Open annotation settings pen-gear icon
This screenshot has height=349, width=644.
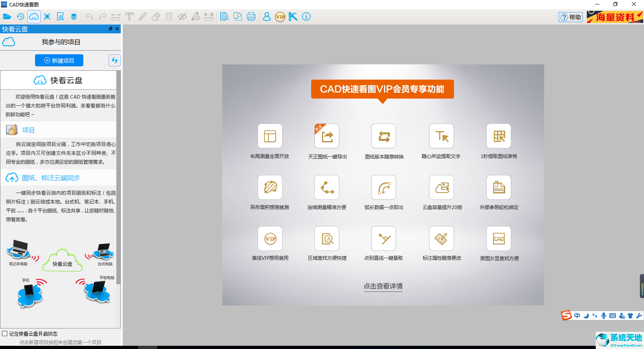pos(196,17)
